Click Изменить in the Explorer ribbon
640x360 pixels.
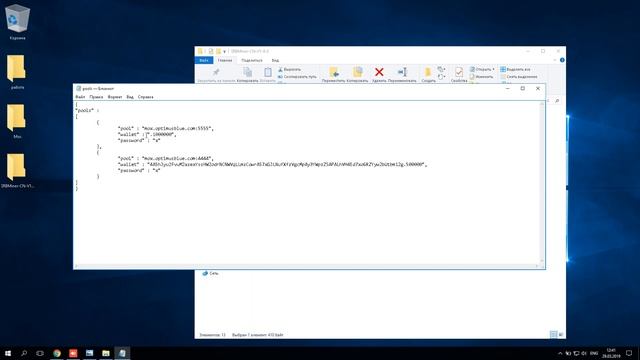[x=481, y=77]
